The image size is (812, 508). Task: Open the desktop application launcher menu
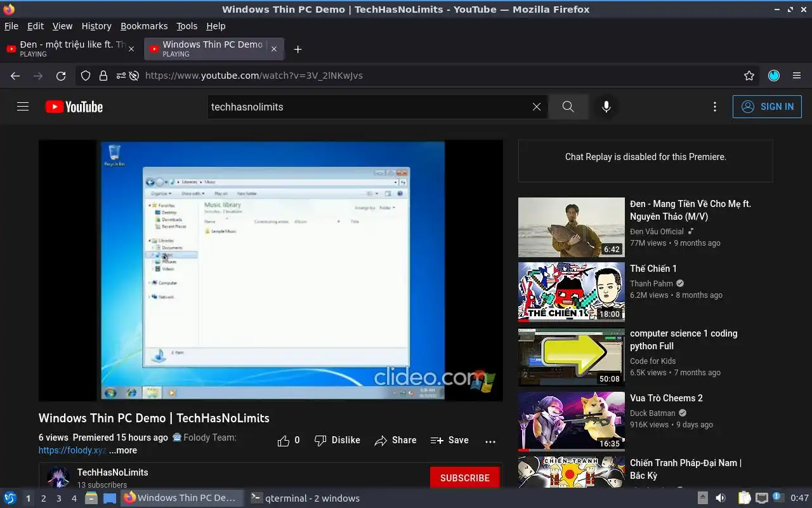(10, 498)
